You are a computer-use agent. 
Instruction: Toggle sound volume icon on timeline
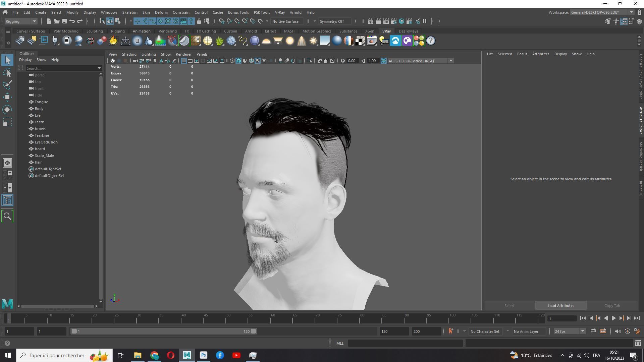coord(618,331)
